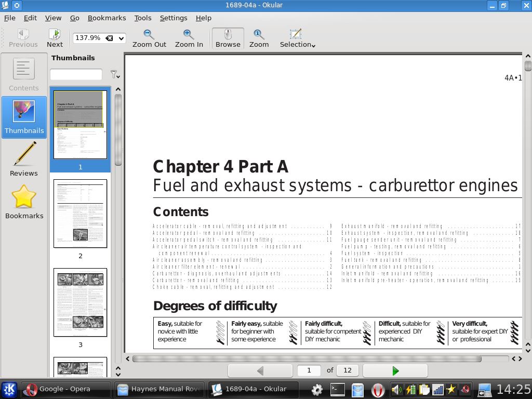The height and width of the screenshot is (399, 532).
Task: Open the Bookmarks menu
Action: pos(107,18)
